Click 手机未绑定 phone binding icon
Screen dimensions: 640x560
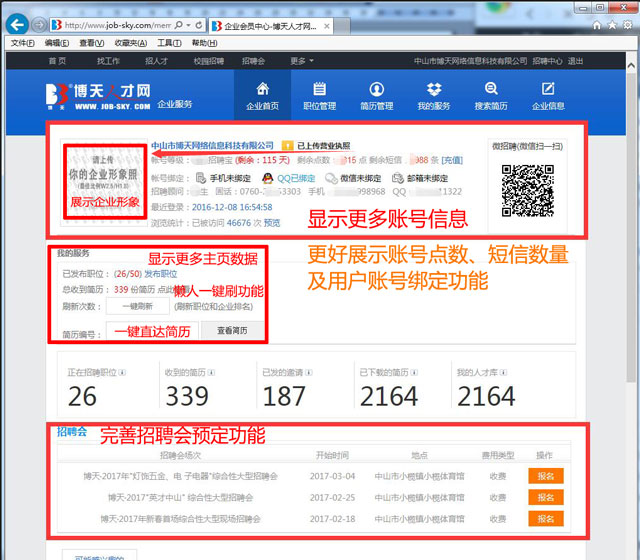tap(200, 178)
